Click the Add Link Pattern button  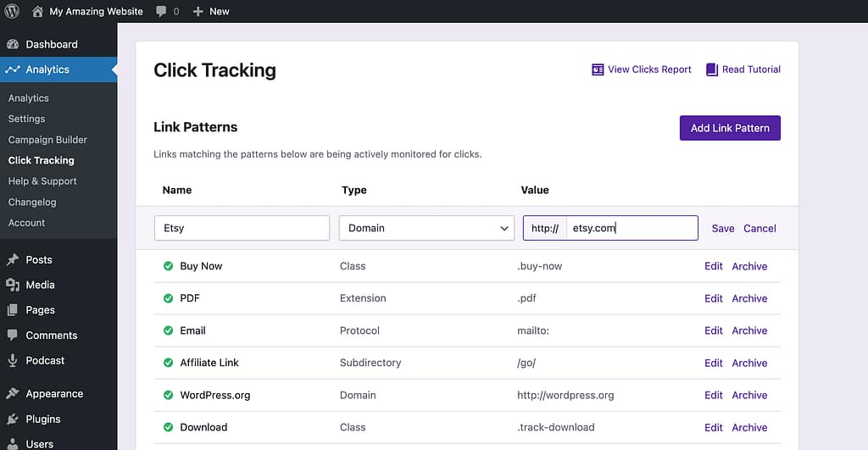click(x=730, y=128)
